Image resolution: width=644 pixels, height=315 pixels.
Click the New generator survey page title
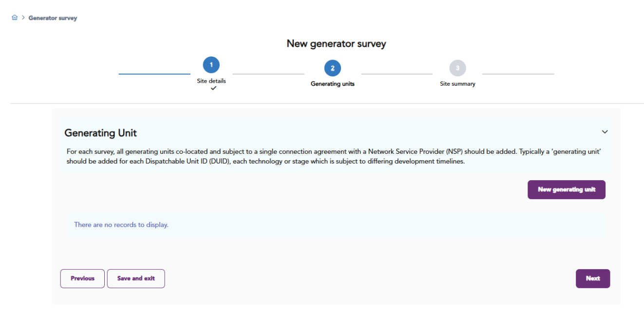click(x=336, y=44)
